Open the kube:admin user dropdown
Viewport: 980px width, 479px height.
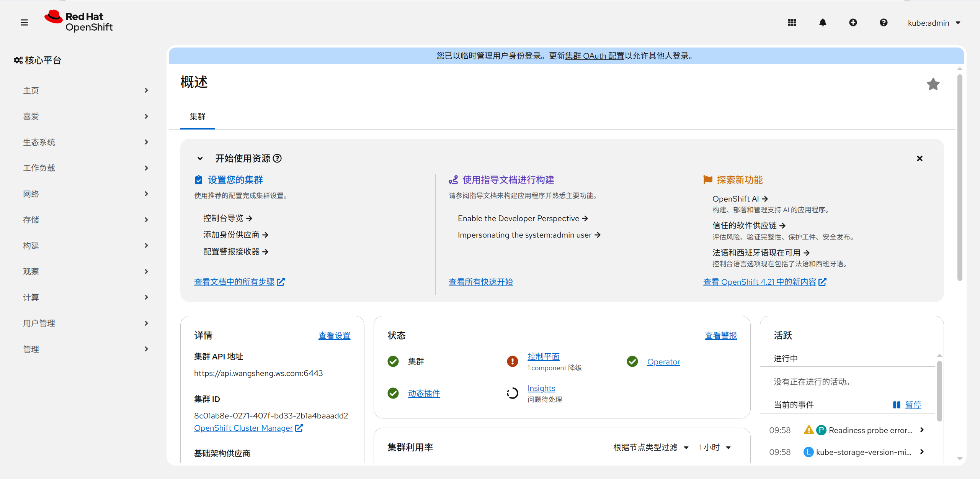pos(934,23)
